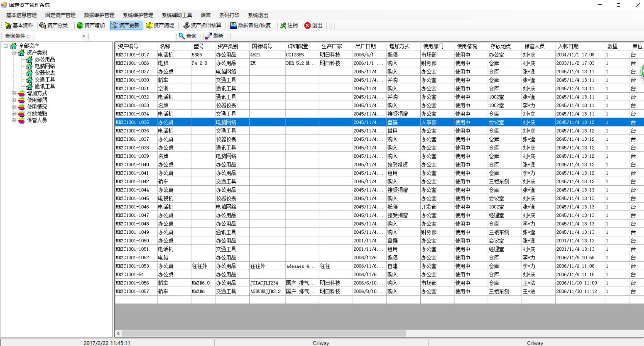Screen dimensions: 644x346
Task: Click the 查询 search button
Action: [188, 36]
